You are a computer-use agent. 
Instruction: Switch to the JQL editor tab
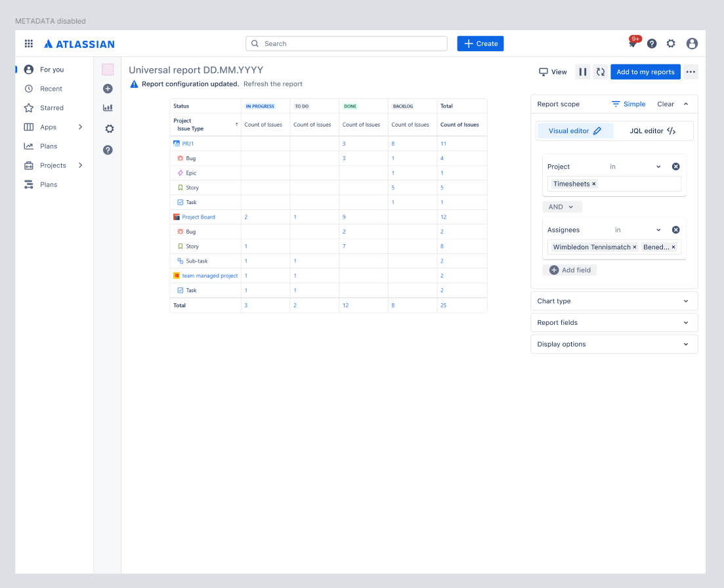pyautogui.click(x=652, y=131)
